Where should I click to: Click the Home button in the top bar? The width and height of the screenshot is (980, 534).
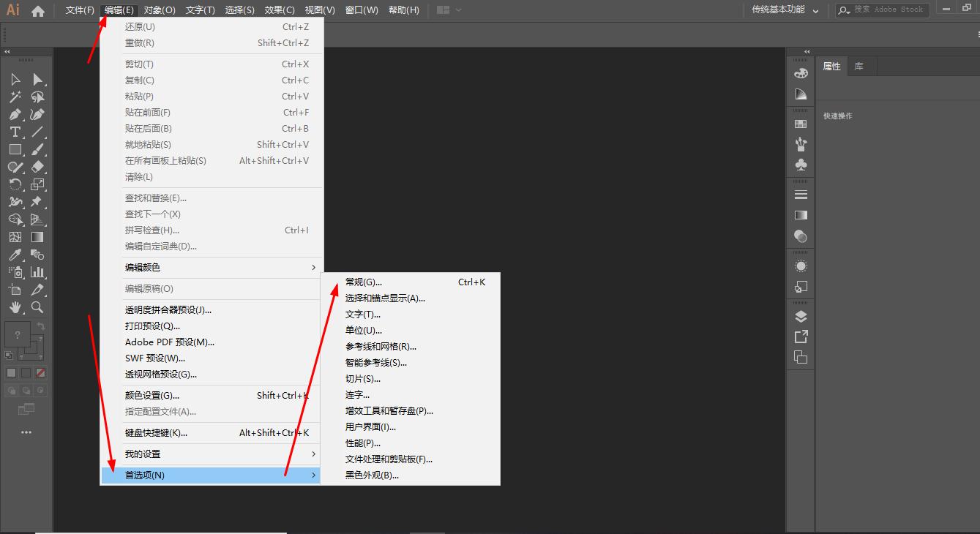[38, 10]
